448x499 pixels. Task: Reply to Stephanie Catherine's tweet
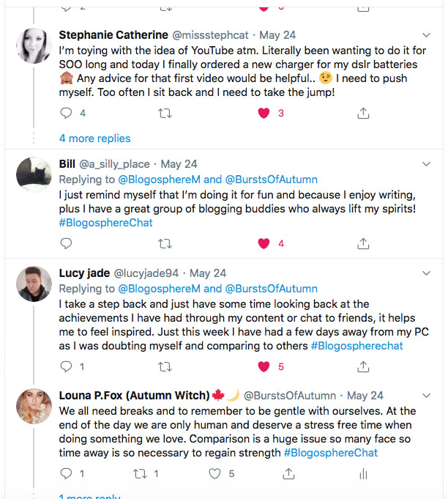coord(66,114)
